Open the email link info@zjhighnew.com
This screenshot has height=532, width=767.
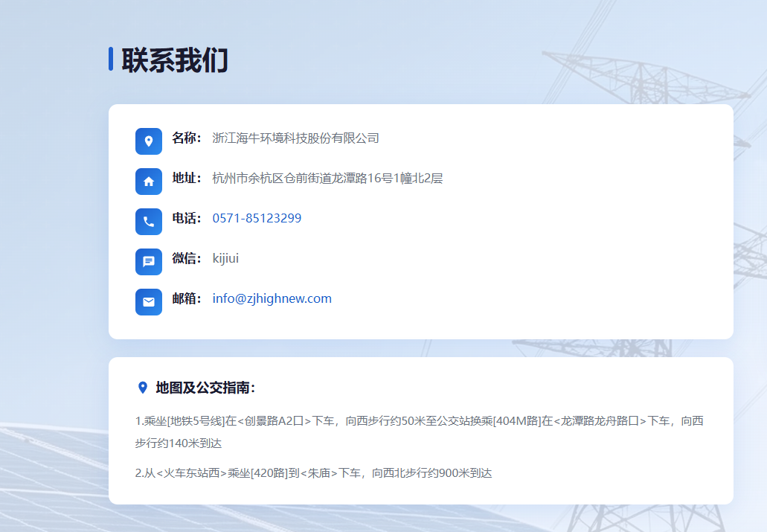[x=272, y=298]
